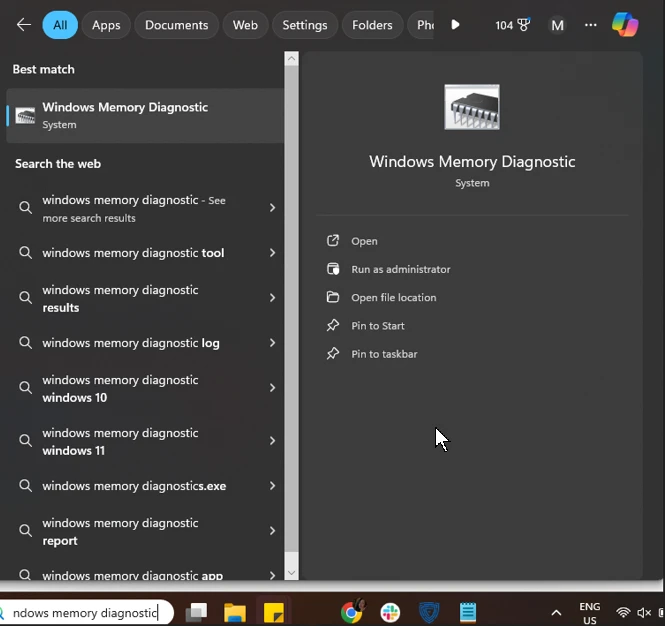The width and height of the screenshot is (665, 626).
Task: Select the All filter tab
Action: tap(60, 25)
